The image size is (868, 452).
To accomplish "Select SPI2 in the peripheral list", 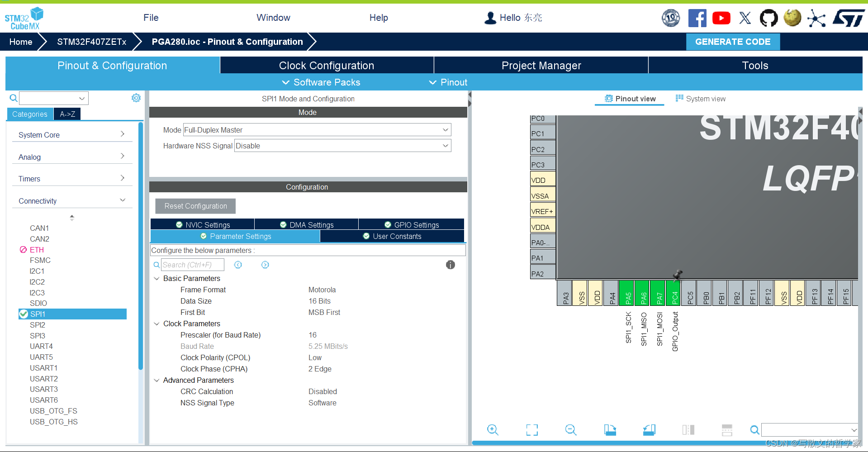I will [x=38, y=325].
